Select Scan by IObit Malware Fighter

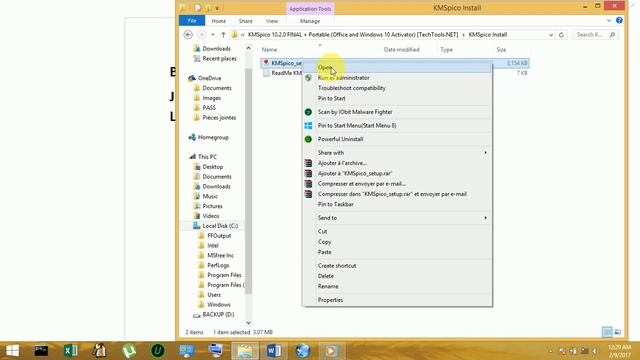point(397,112)
